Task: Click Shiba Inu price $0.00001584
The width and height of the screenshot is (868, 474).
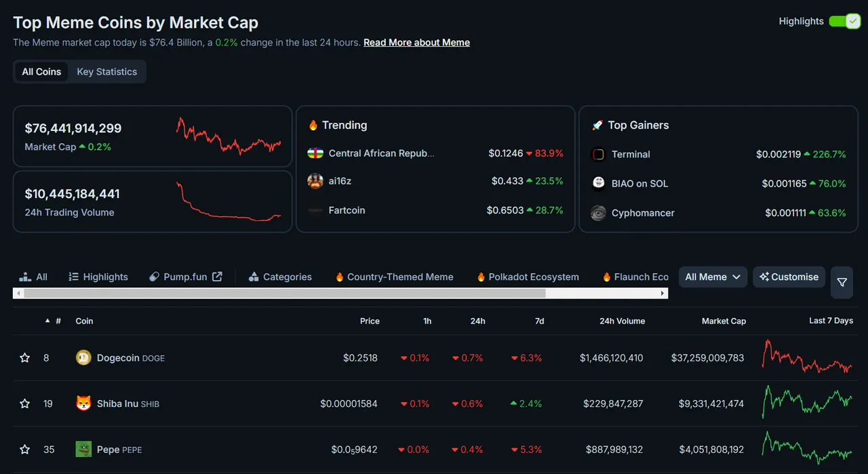Action: (x=349, y=403)
